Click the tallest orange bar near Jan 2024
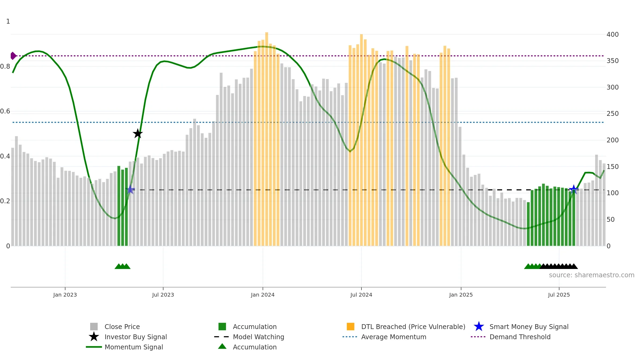 tap(267, 139)
